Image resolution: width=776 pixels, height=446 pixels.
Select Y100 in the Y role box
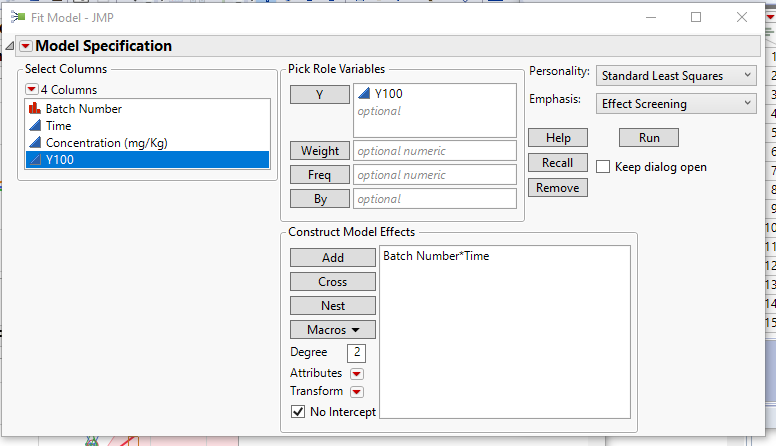388,94
